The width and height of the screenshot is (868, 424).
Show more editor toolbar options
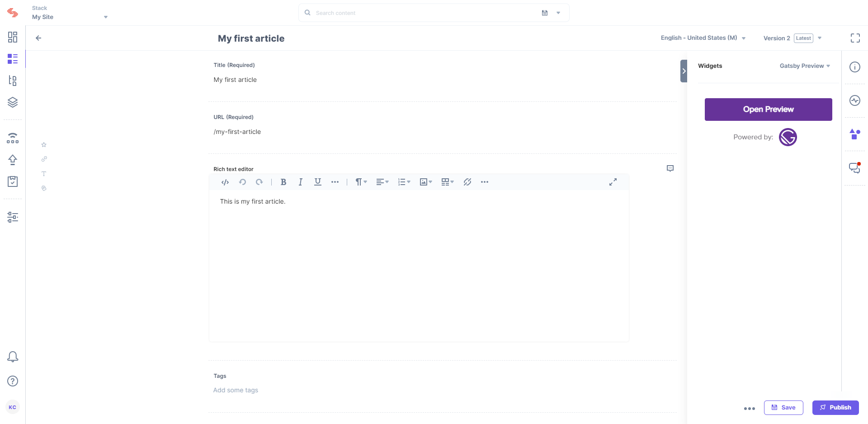(485, 182)
